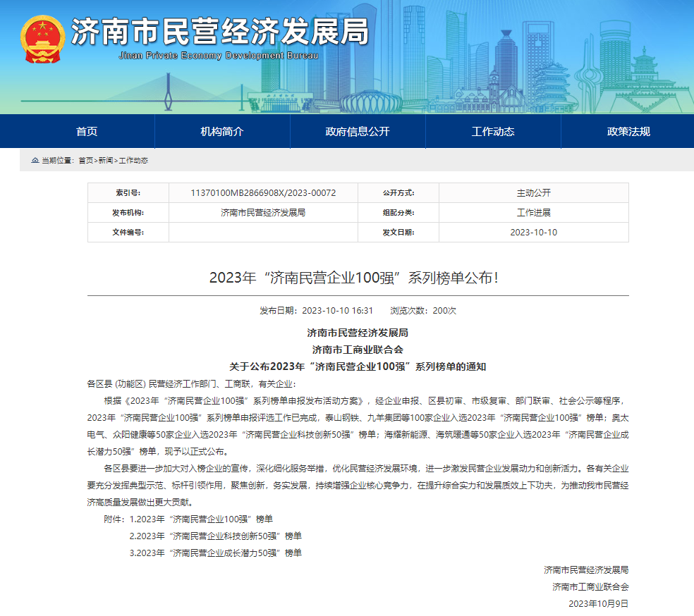Go to 工作动态 in navigation bar
Viewport: 694px width, 616px height.
[493, 132]
